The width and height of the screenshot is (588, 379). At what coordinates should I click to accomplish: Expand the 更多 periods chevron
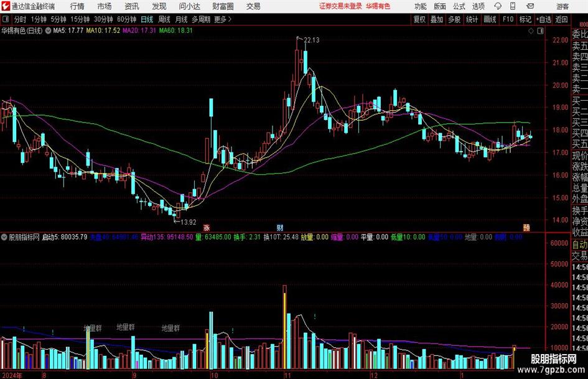coord(223,19)
